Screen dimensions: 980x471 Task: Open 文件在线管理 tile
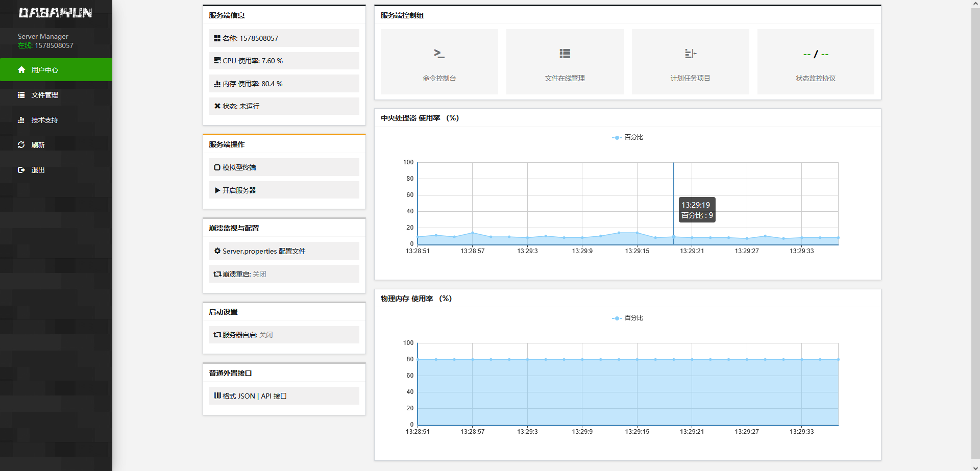point(565,62)
